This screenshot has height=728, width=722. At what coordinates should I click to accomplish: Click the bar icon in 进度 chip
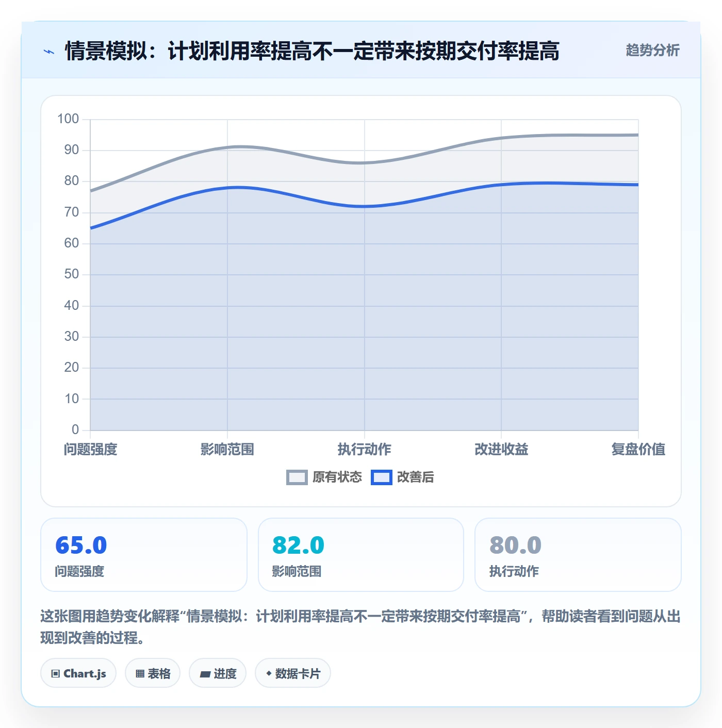(x=205, y=674)
